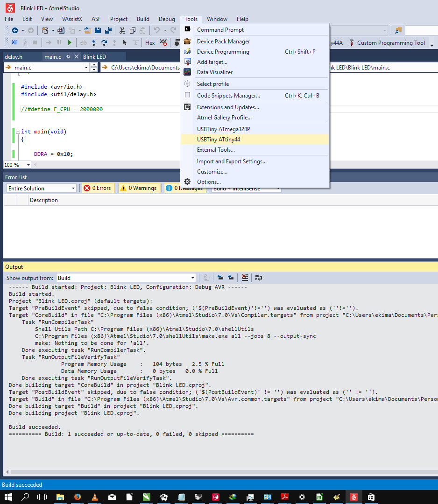Image resolution: width=438 pixels, height=504 pixels.
Task: Click the taskbar search magnifier
Action: coord(25,497)
